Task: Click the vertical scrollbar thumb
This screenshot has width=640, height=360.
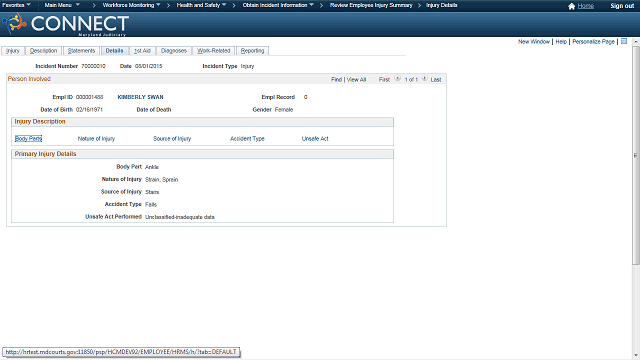Action: [x=636, y=155]
